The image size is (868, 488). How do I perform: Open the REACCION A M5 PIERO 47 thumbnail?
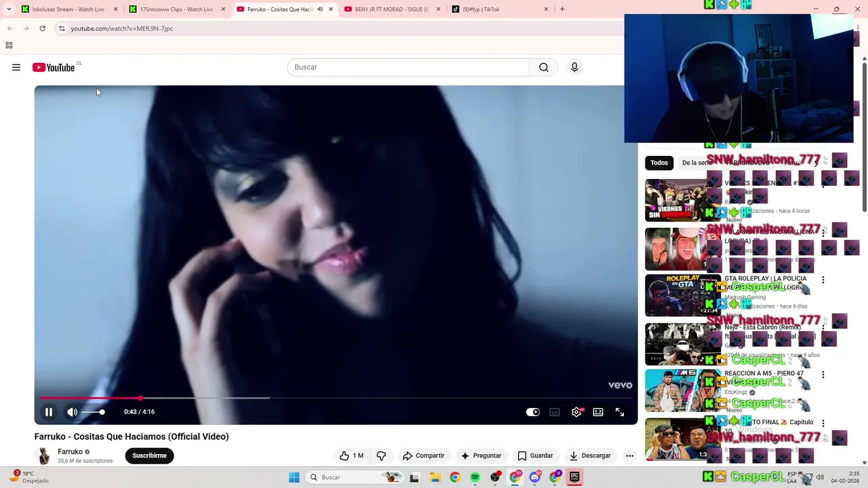pyautogui.click(x=682, y=390)
